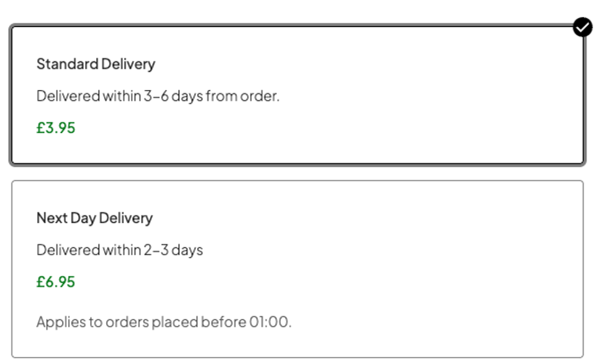This screenshot has height=364, width=606.
Task: Click the £3.95 price text
Action: coord(56,128)
